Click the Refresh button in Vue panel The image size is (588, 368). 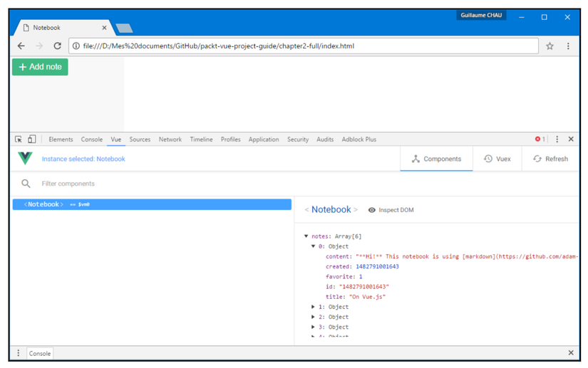550,159
